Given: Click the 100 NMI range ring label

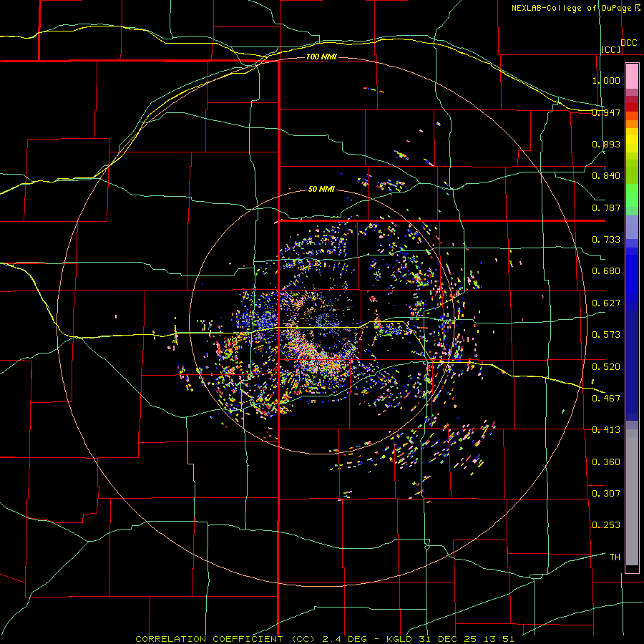Looking at the screenshot, I should pyautogui.click(x=321, y=57).
